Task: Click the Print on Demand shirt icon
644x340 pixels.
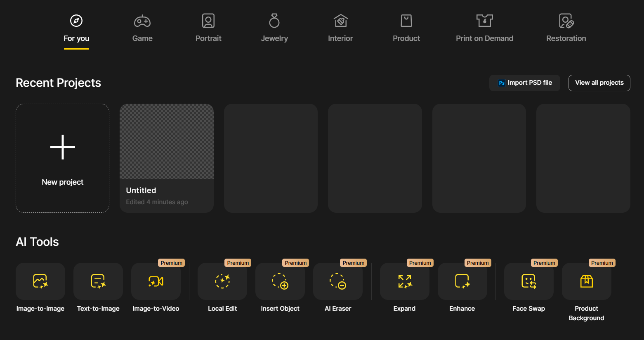Action: (485, 21)
